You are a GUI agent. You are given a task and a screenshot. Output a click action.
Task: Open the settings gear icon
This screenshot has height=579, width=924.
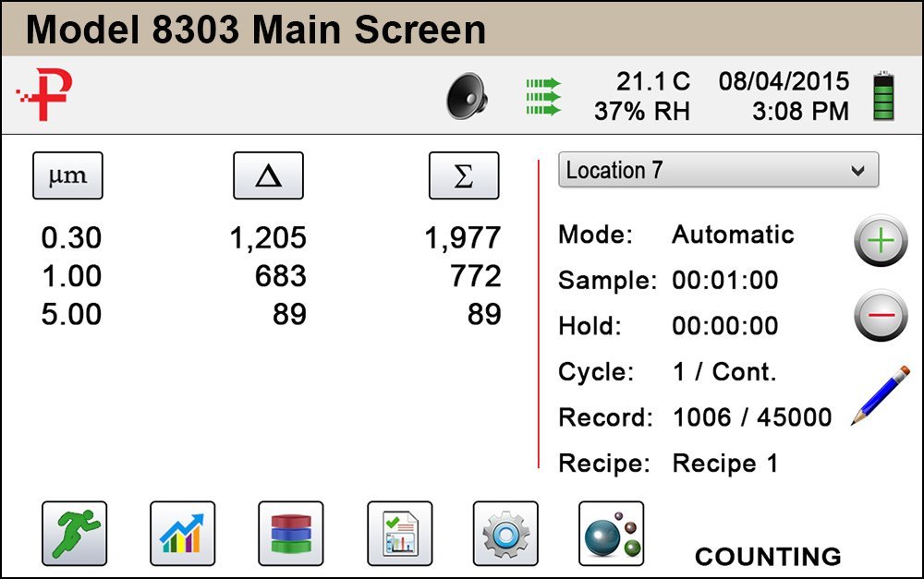[505, 533]
